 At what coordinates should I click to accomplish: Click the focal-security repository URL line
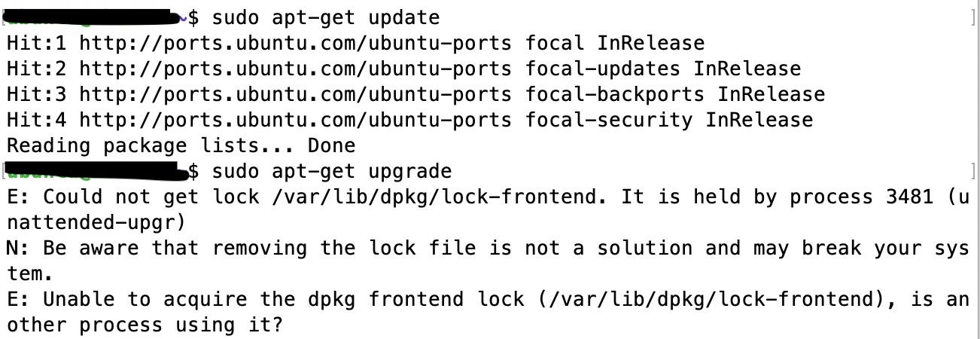(446, 120)
